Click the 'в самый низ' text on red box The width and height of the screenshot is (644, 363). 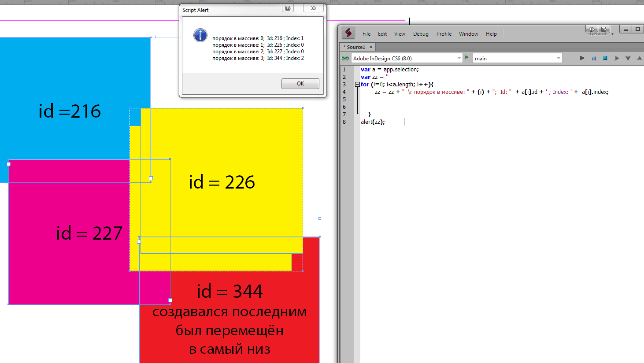(x=229, y=349)
